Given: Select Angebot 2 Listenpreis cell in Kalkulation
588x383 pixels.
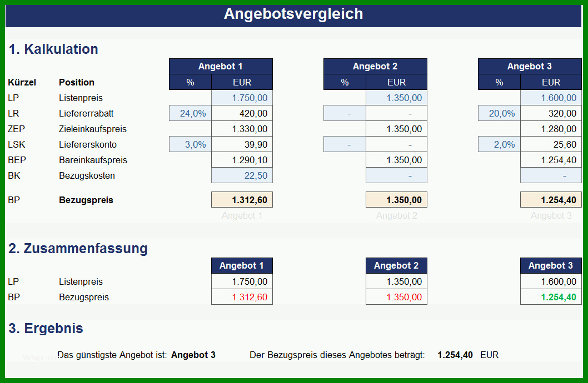Looking at the screenshot, I should (396, 98).
